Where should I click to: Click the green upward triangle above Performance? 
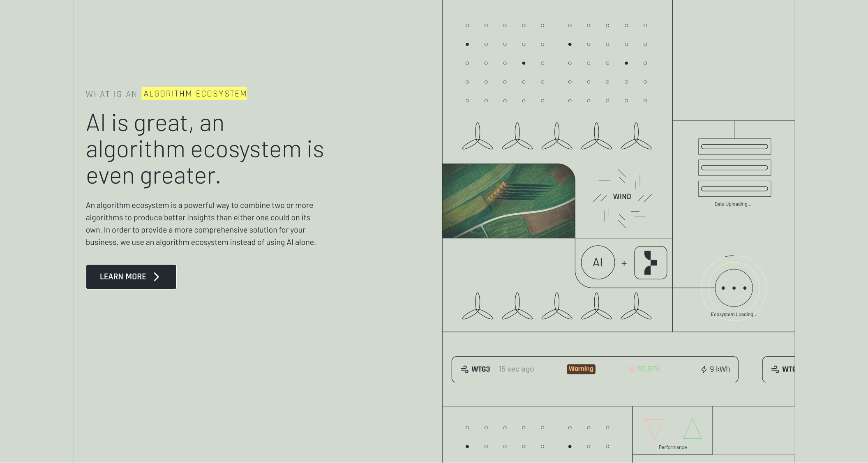point(692,428)
